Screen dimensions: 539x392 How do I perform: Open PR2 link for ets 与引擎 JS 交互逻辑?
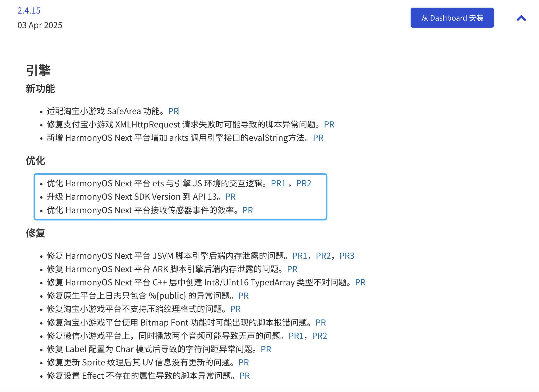[x=304, y=183]
